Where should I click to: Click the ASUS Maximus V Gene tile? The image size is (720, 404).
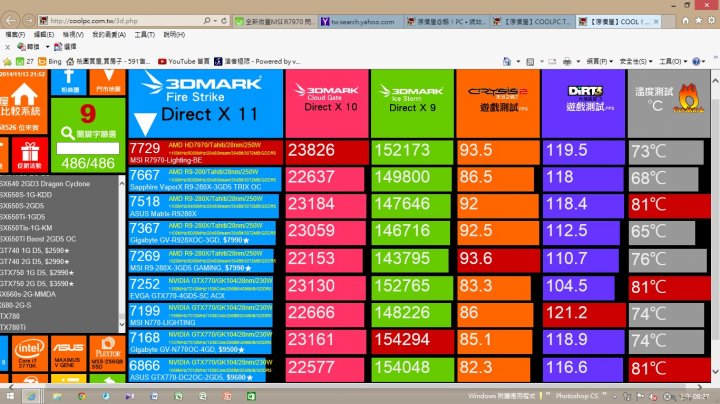(68, 353)
